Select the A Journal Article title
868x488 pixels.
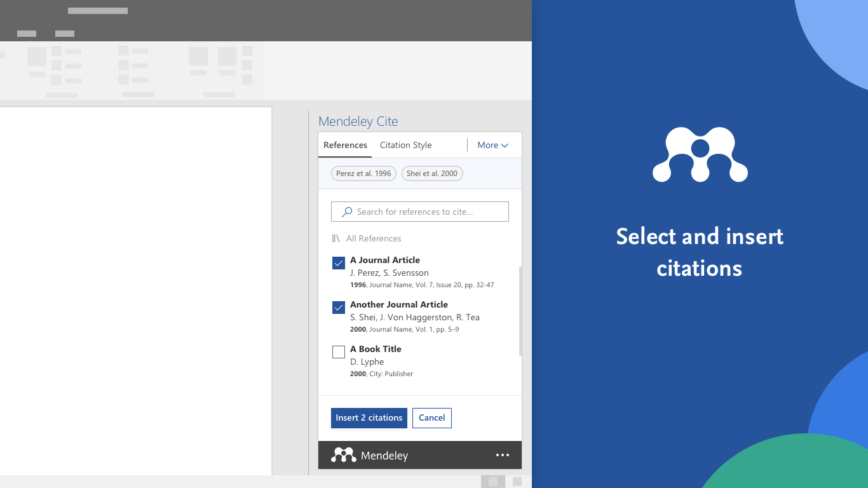pos(385,260)
